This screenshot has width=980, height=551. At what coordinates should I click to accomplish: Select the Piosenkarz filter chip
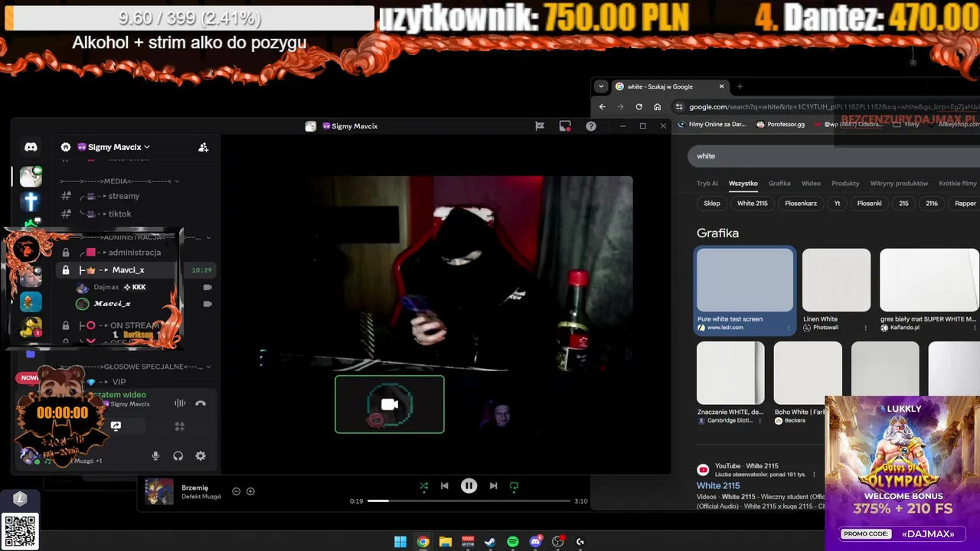coord(801,204)
